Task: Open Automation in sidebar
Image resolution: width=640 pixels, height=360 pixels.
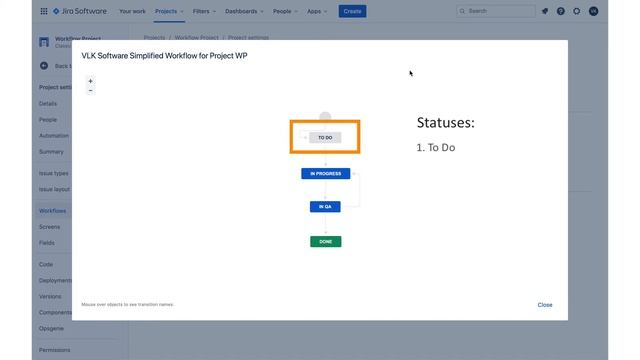Action: point(54,136)
